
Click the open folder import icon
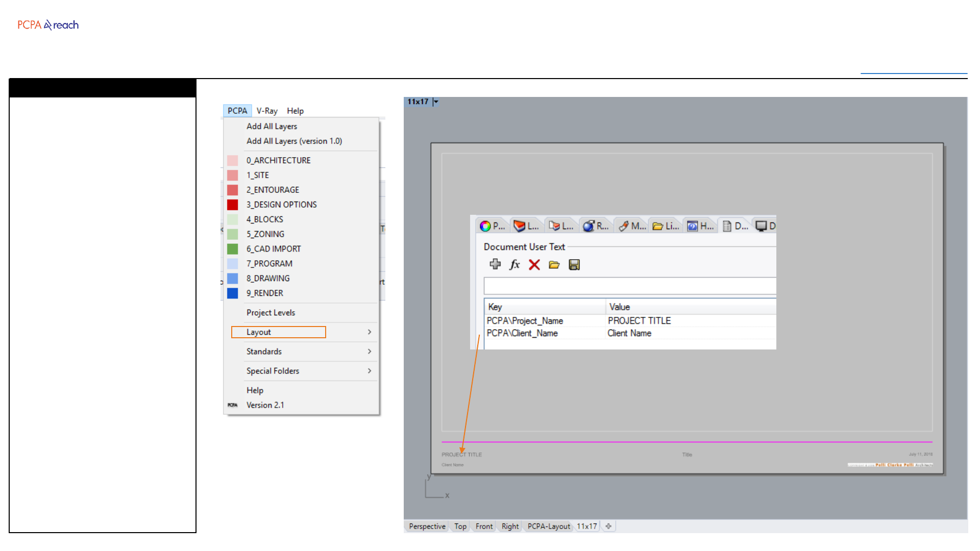554,264
